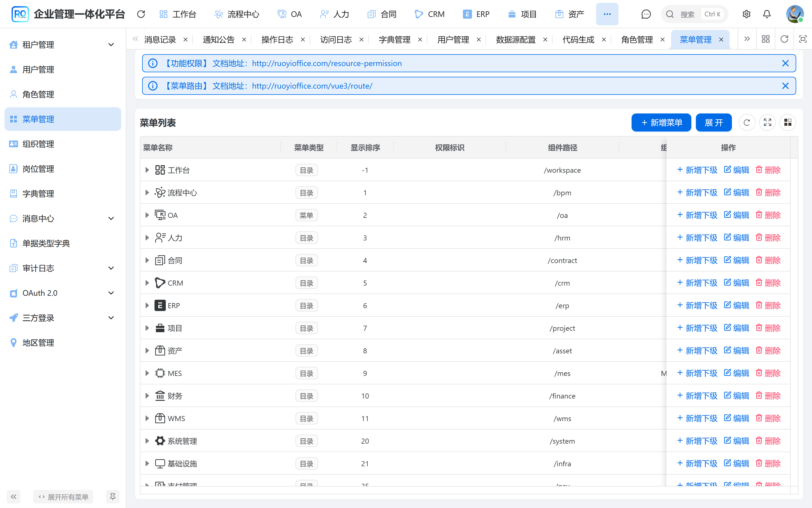Click 删除 for the MES row
The height and width of the screenshot is (508, 812).
point(768,373)
